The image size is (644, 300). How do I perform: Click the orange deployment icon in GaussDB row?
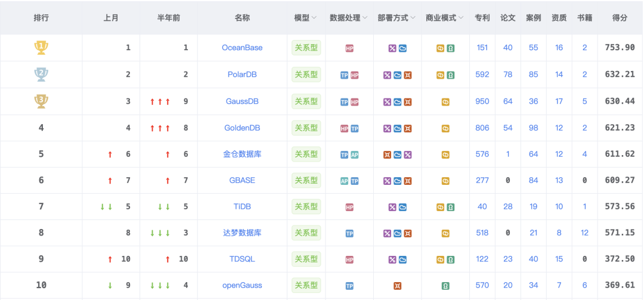click(x=407, y=102)
